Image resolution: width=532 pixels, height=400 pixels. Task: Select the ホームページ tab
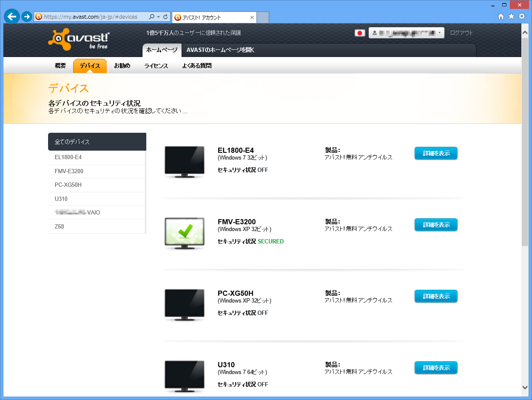tap(162, 50)
